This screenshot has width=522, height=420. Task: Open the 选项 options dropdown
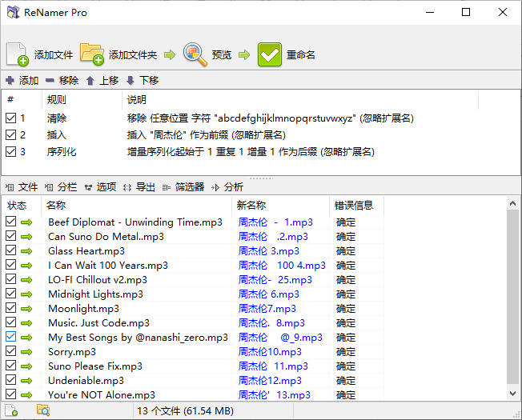pos(100,187)
